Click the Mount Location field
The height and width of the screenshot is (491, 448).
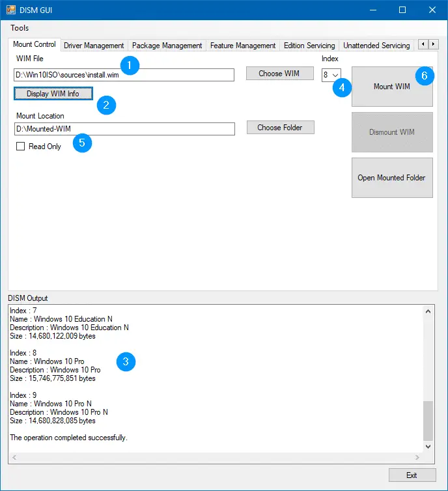tap(124, 129)
